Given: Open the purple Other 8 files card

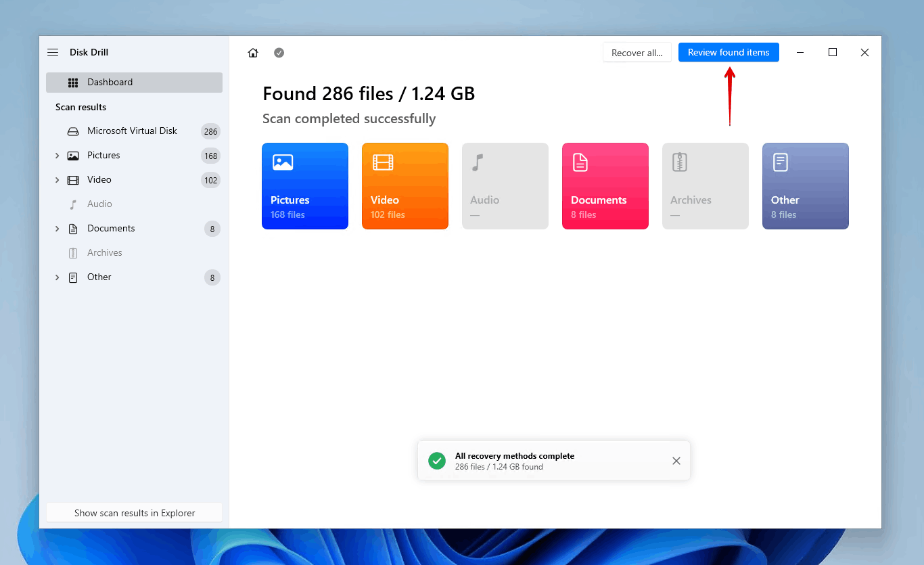Looking at the screenshot, I should click(806, 186).
